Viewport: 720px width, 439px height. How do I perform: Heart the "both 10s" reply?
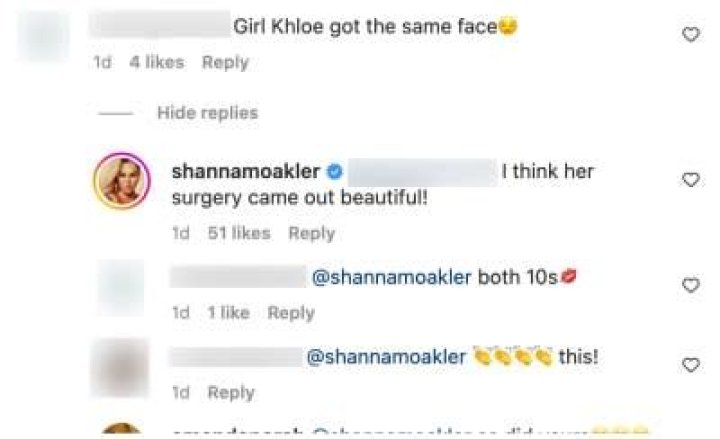(689, 286)
